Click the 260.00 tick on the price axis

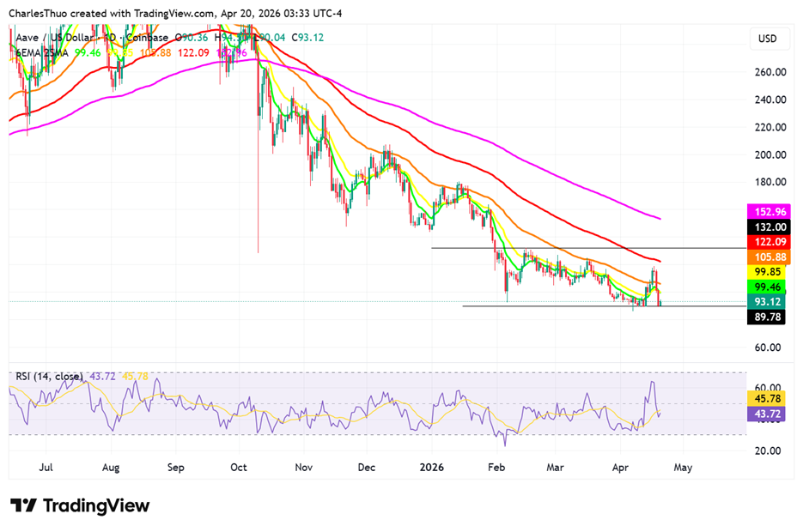[770, 72]
